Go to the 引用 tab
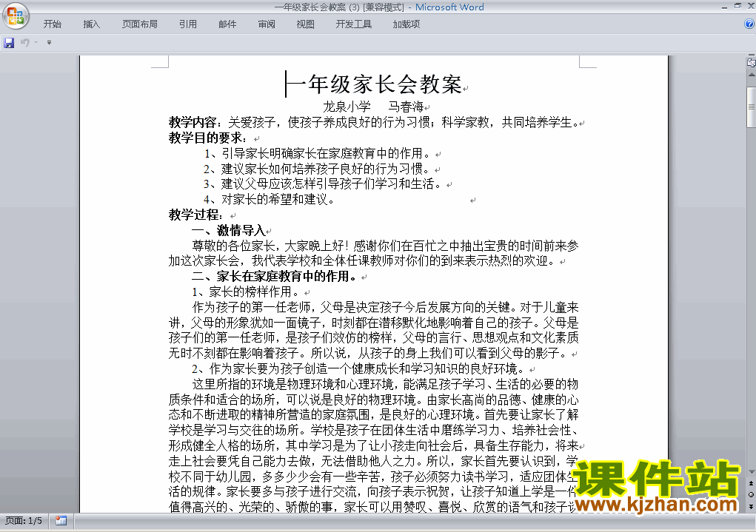This screenshot has width=756, height=532. (188, 24)
